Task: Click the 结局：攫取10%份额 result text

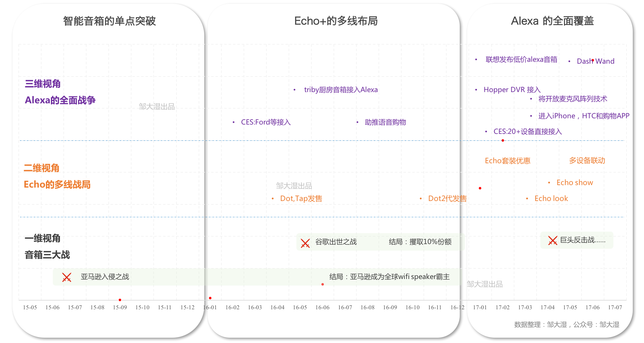Action: click(x=420, y=242)
